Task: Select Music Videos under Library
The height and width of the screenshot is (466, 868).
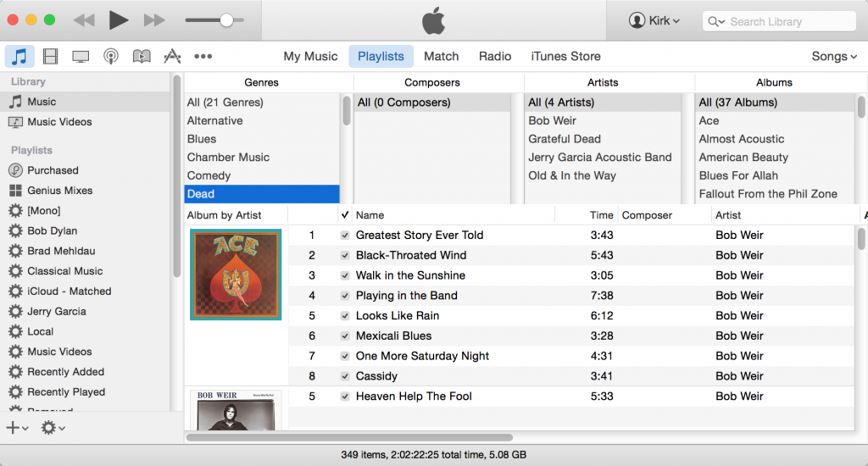Action: 86,122
